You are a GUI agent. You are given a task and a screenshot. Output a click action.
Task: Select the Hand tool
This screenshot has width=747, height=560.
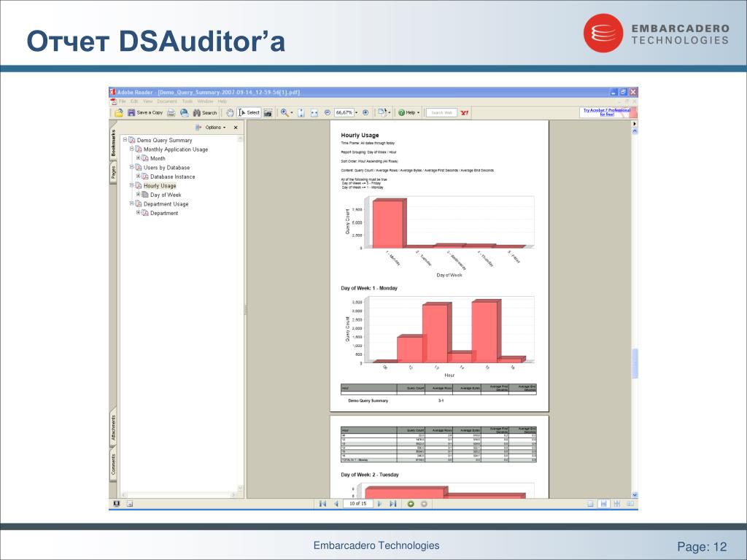(230, 113)
